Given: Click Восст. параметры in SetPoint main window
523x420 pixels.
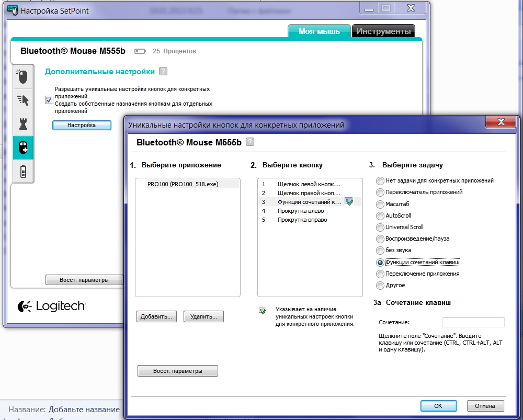Looking at the screenshot, I should (x=84, y=280).
